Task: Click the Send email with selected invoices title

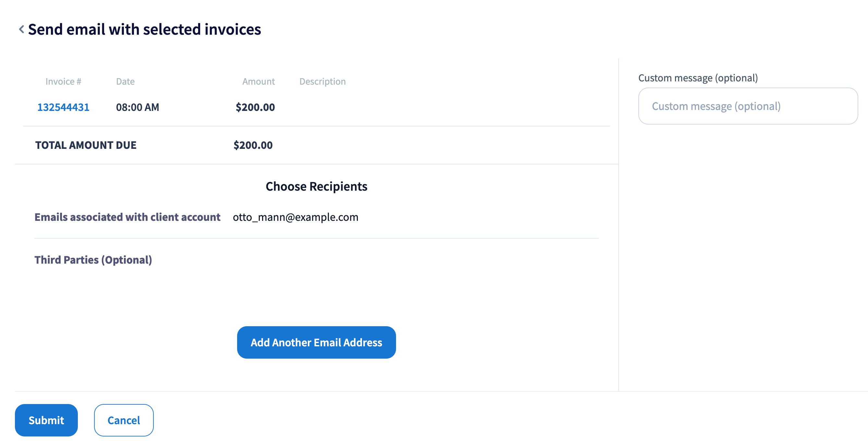Action: point(144,30)
